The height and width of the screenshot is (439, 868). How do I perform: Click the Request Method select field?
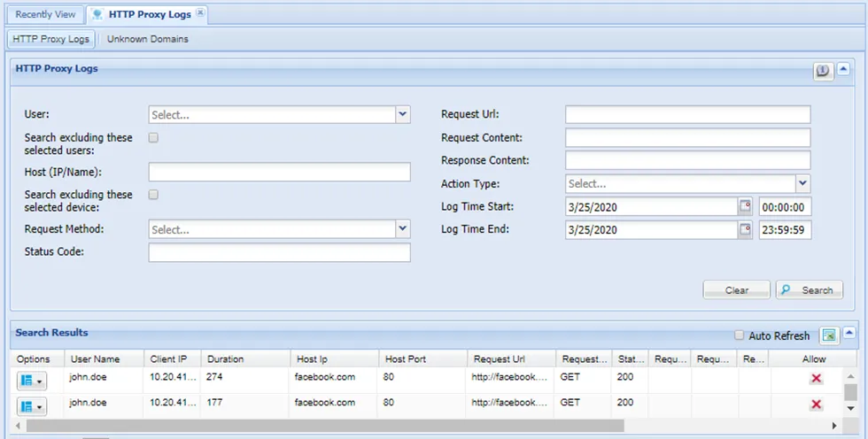[x=272, y=229]
